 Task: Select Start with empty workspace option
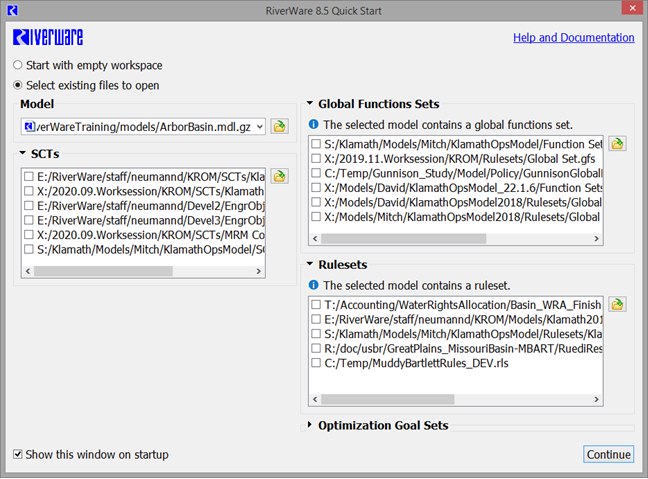tap(19, 65)
